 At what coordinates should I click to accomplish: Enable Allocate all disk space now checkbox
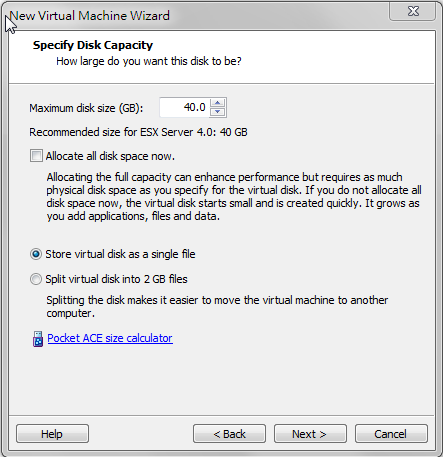click(x=36, y=156)
